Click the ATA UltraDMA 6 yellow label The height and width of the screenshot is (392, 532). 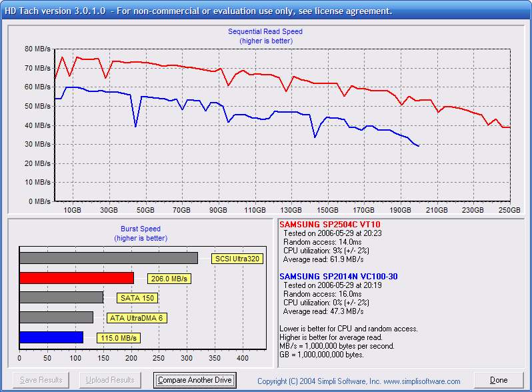coord(137,318)
